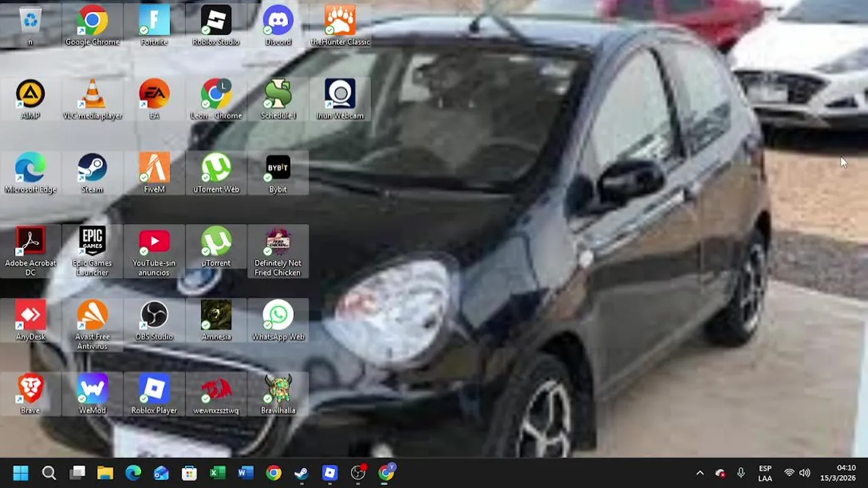Open the volume speaker tray icon
Screen dimensions: 868x488
[x=805, y=473]
